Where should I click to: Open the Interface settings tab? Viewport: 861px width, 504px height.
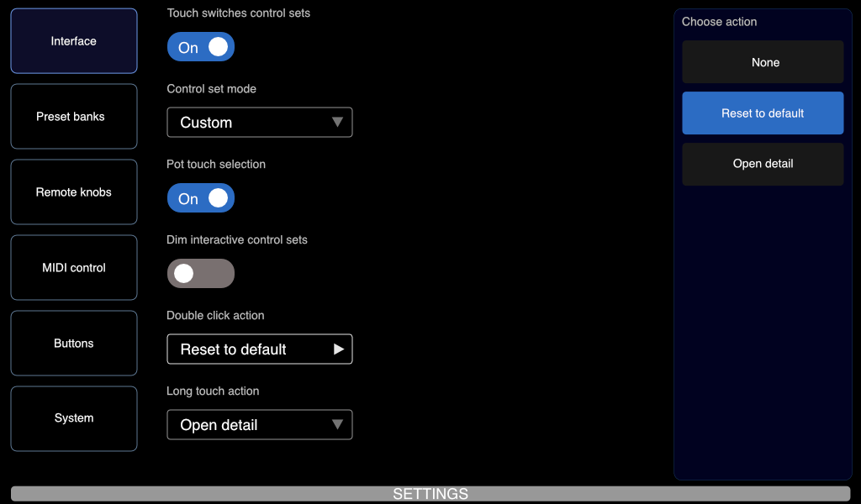(74, 41)
